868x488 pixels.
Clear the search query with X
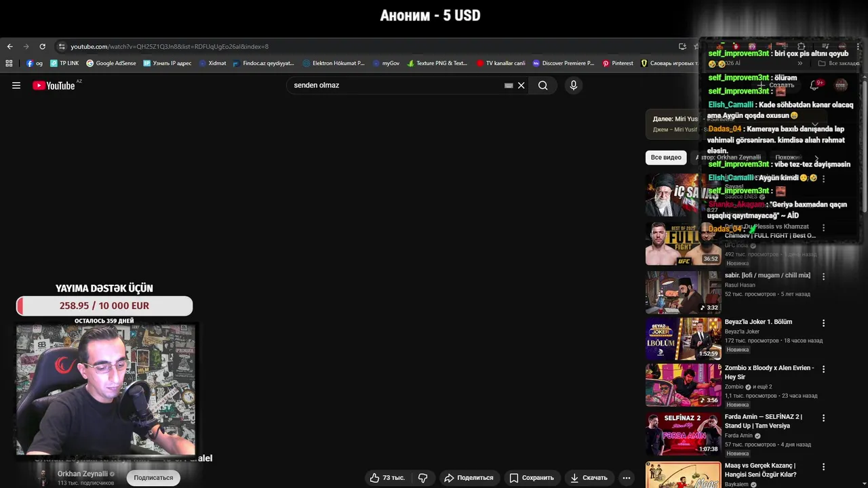pyautogui.click(x=521, y=85)
